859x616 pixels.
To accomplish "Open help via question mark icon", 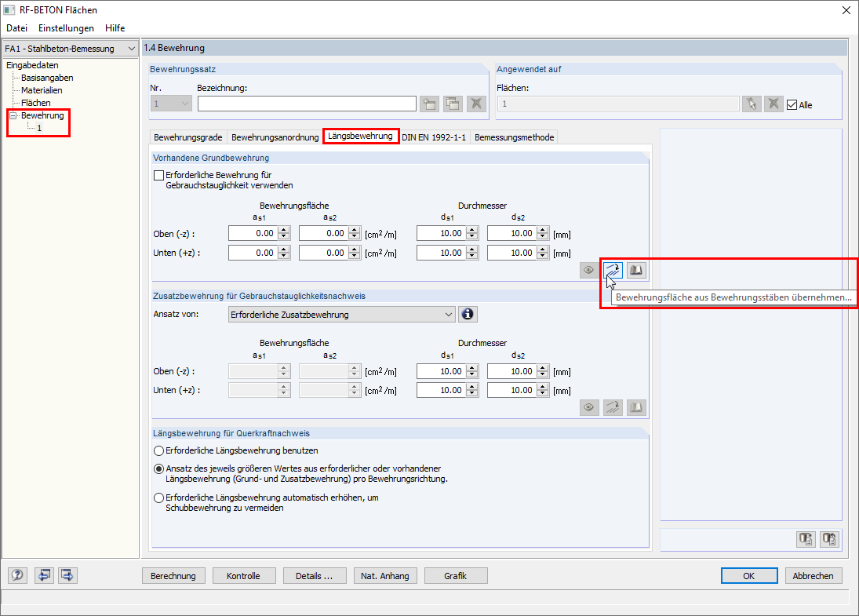I will point(16,575).
